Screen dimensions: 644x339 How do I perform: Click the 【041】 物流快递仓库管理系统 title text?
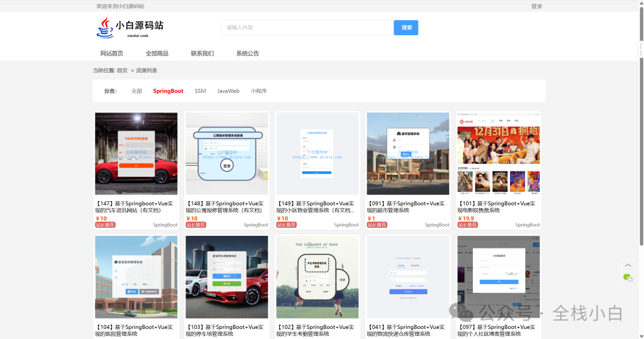tap(406, 331)
